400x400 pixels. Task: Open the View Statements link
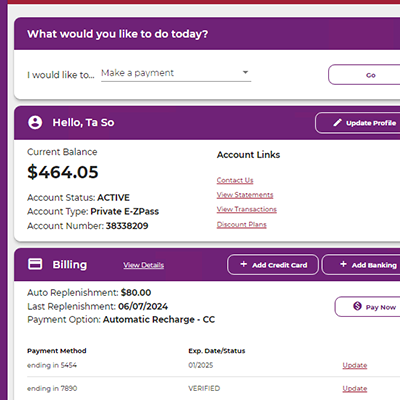point(245,195)
